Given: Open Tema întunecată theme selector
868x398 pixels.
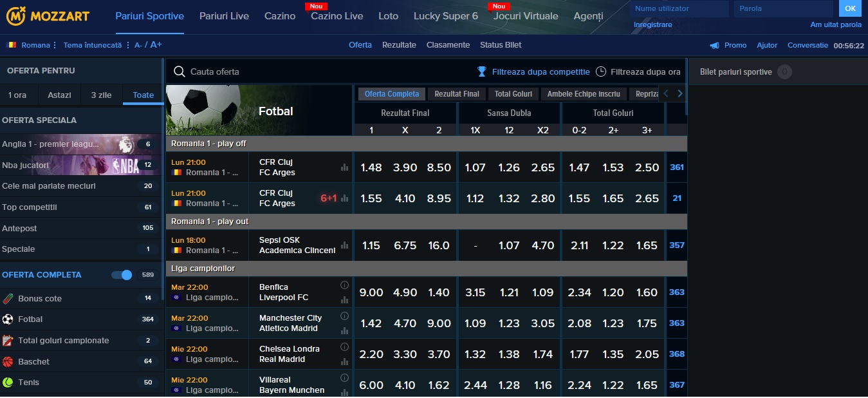Looking at the screenshot, I should coord(96,45).
